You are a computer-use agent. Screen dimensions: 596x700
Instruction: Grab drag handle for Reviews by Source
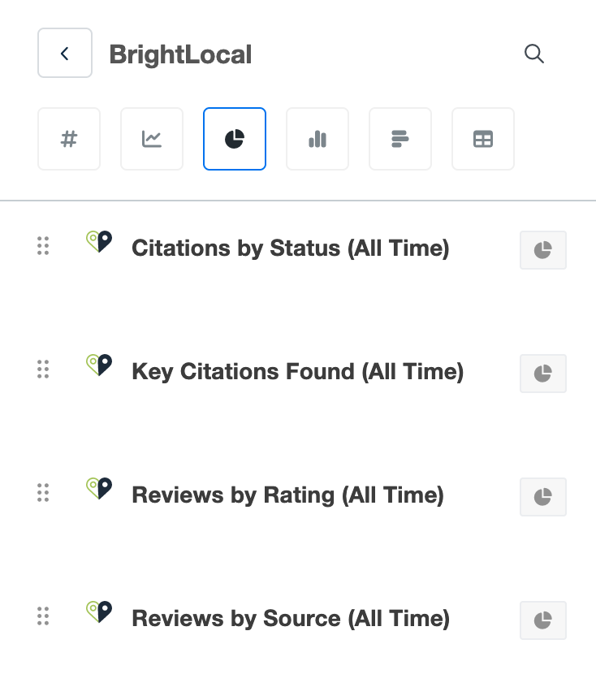point(43,616)
